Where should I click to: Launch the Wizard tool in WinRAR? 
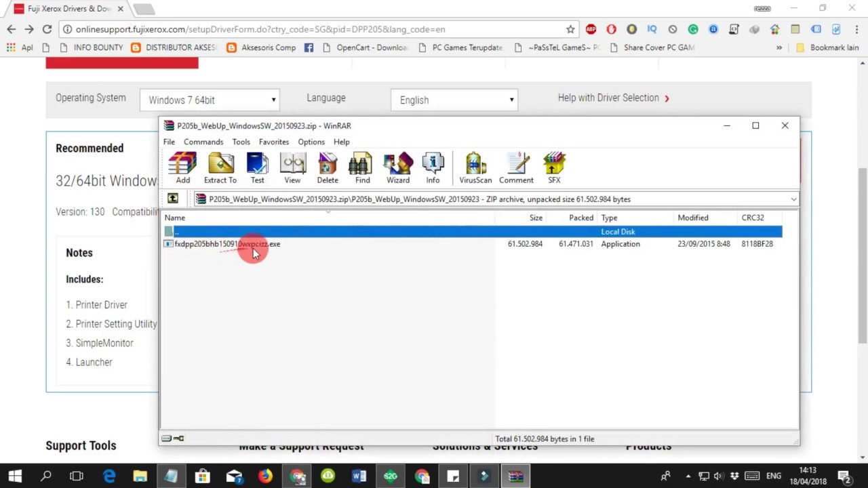click(398, 167)
